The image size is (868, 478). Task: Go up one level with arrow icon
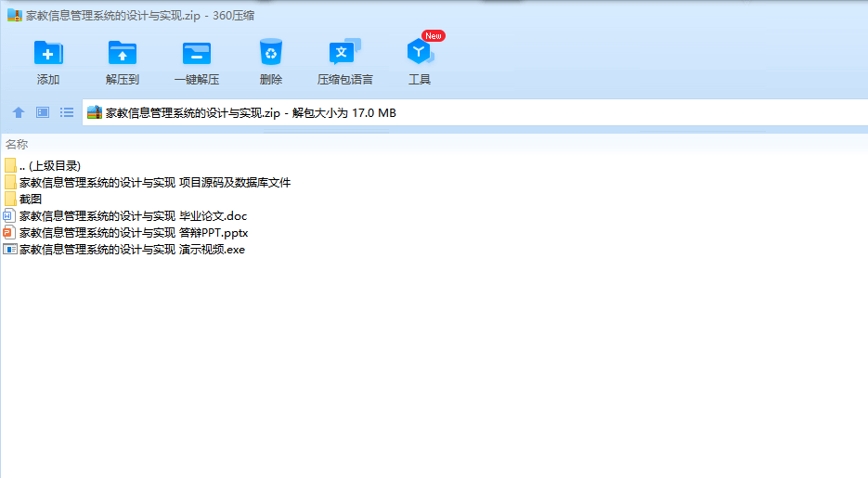19,113
